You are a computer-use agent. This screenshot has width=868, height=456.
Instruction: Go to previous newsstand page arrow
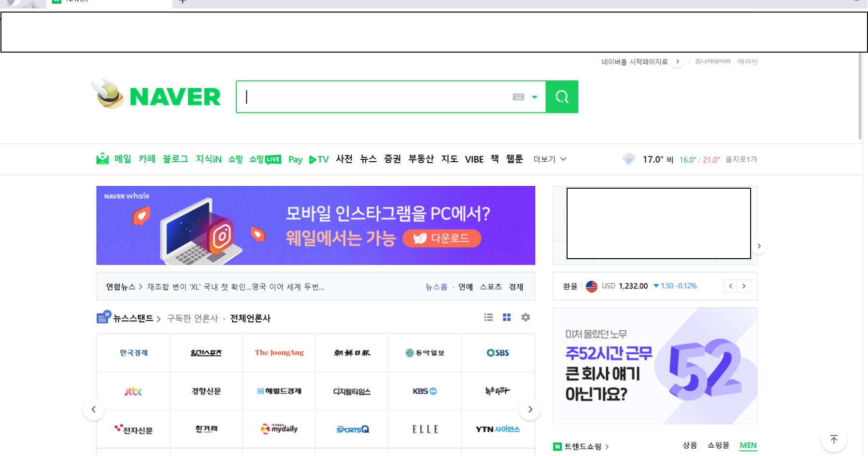[94, 409]
